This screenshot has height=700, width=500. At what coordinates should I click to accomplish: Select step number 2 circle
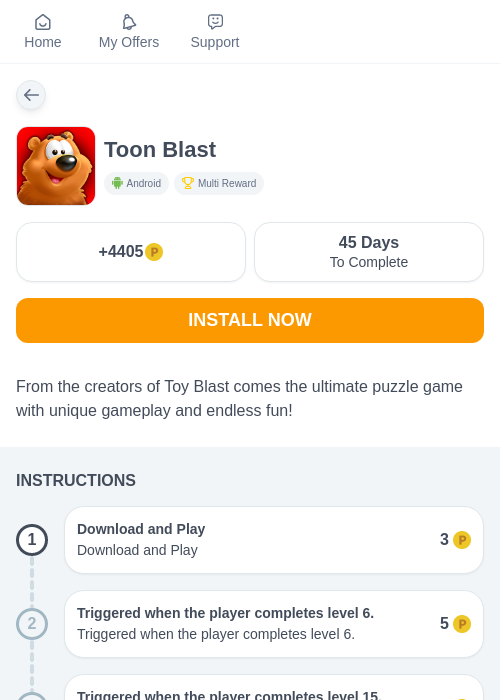coord(32,624)
